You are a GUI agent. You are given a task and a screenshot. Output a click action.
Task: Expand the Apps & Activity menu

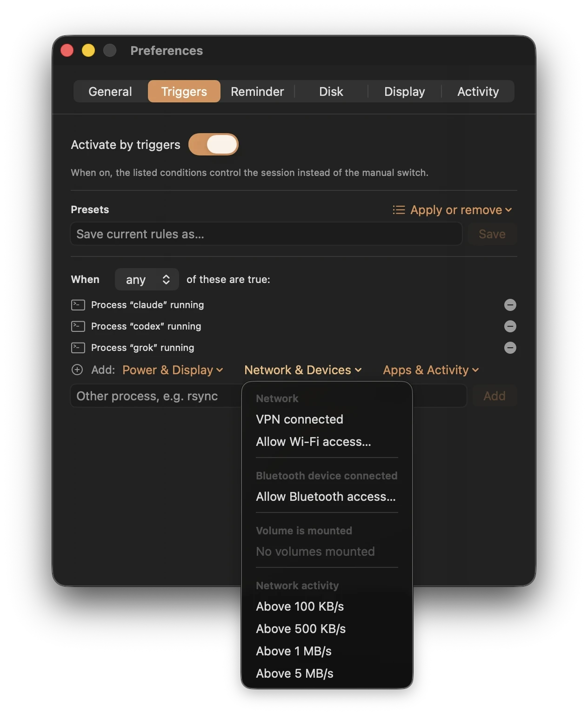[x=431, y=370]
